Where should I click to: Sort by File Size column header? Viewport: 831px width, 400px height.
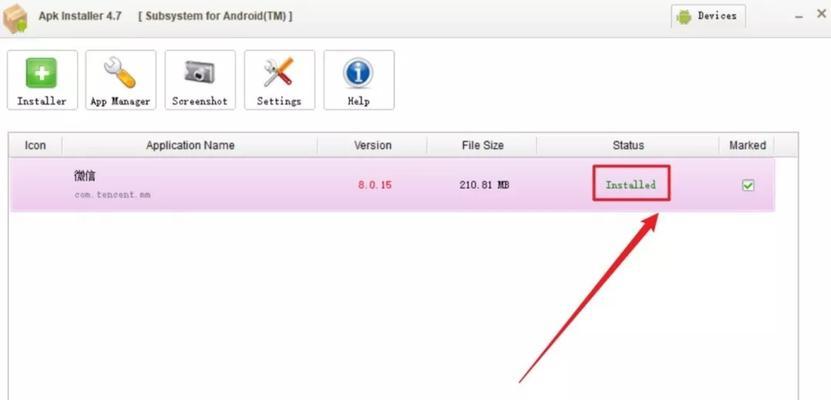(482, 145)
